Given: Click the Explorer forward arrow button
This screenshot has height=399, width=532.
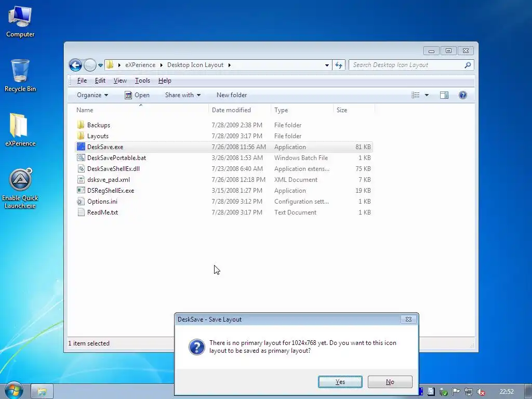Looking at the screenshot, I should [x=90, y=65].
